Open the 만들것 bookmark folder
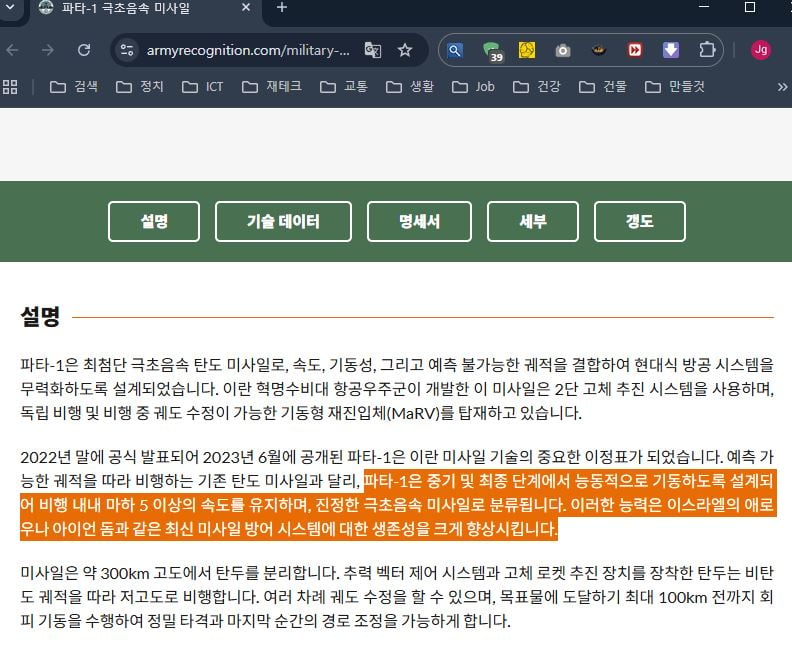 (674, 87)
